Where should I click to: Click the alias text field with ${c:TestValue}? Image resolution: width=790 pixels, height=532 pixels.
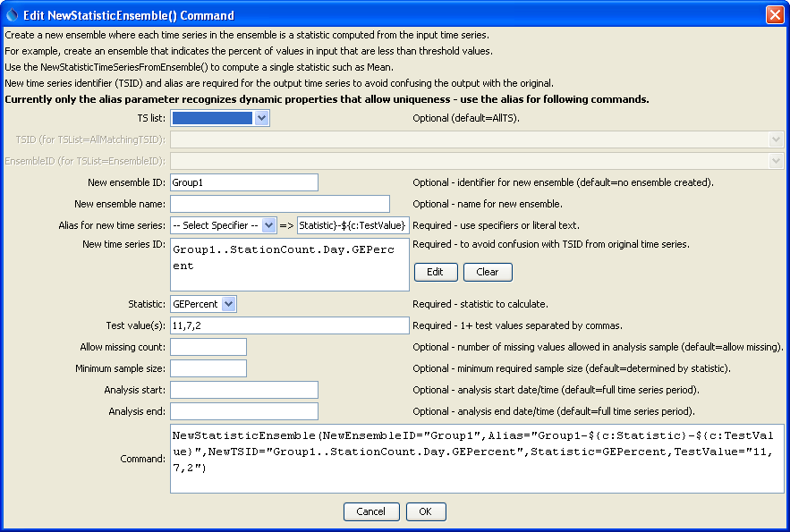point(353,225)
